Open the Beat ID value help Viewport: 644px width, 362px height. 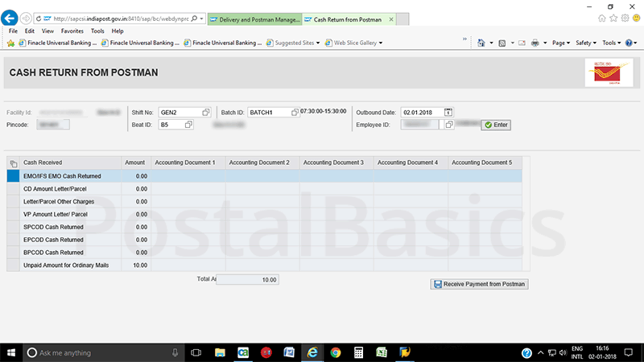point(188,125)
